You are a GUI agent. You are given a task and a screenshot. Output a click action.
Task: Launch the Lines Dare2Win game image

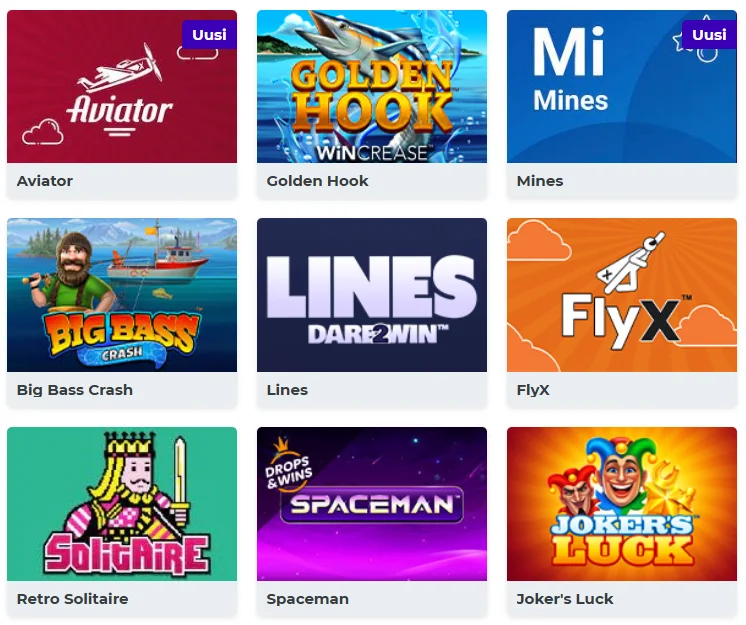click(x=372, y=295)
